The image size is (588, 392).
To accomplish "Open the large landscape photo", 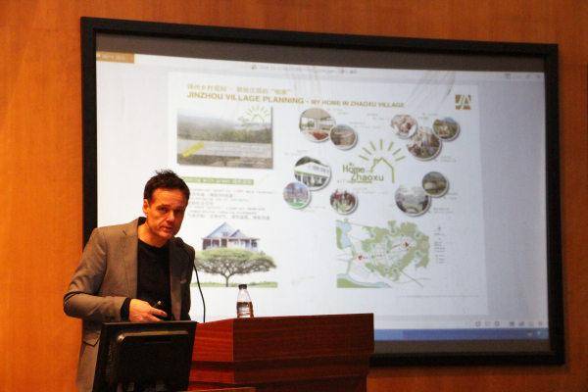I will (224, 137).
